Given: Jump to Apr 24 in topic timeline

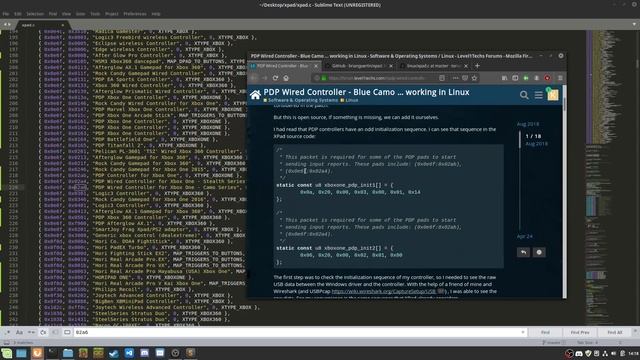Looking at the screenshot, I should (x=524, y=236).
